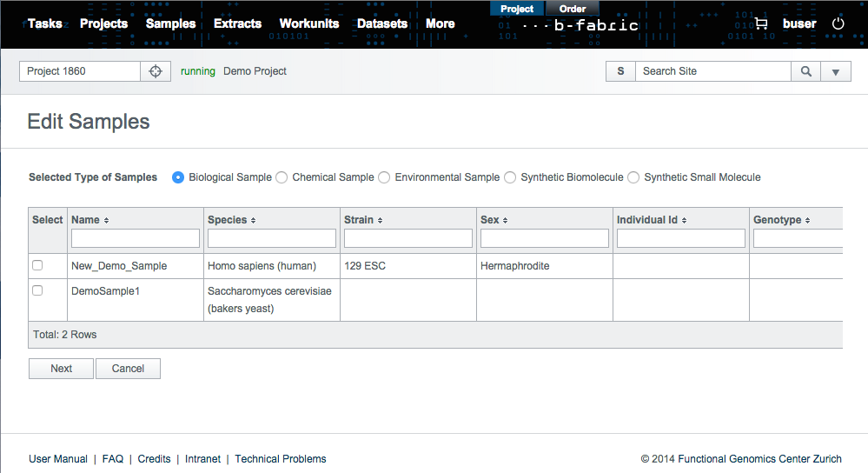Screen dimensions: 868x473
Task: Open the Credits link
Action: point(154,458)
